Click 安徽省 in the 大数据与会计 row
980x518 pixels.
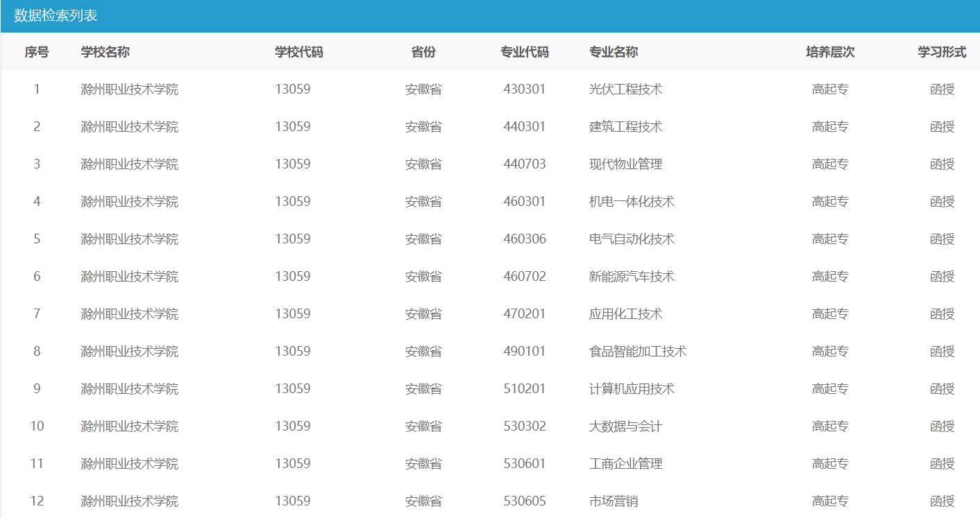tap(423, 426)
